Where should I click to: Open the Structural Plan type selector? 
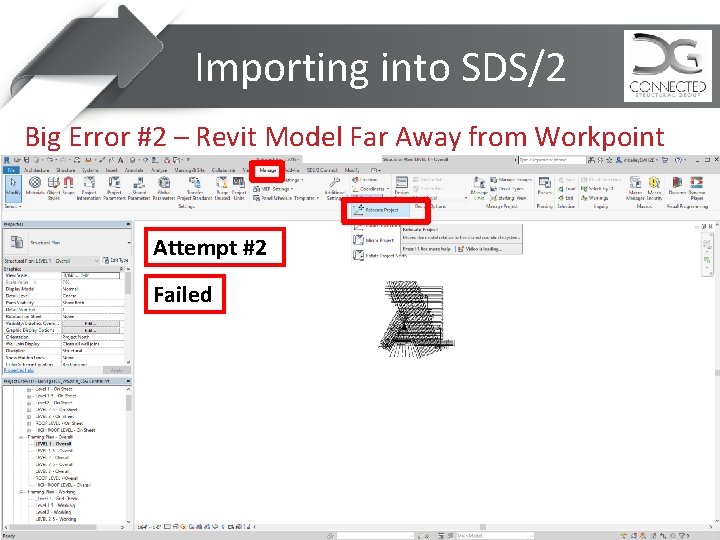coord(67,242)
